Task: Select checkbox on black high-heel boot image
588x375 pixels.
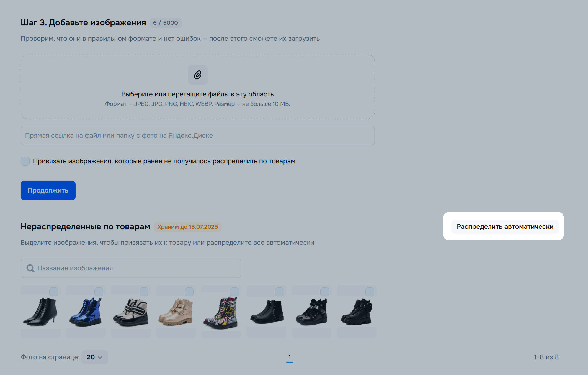Action: coord(54,292)
